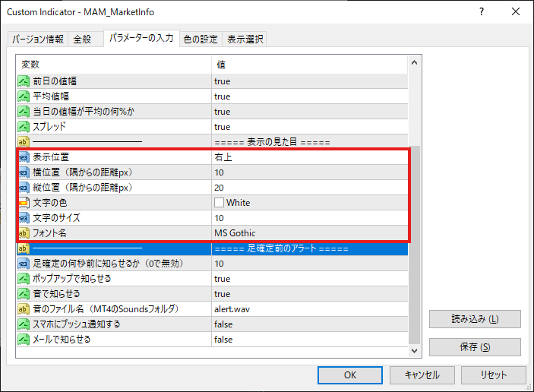
Task: Click the 変数 column header
Action: (x=114, y=65)
